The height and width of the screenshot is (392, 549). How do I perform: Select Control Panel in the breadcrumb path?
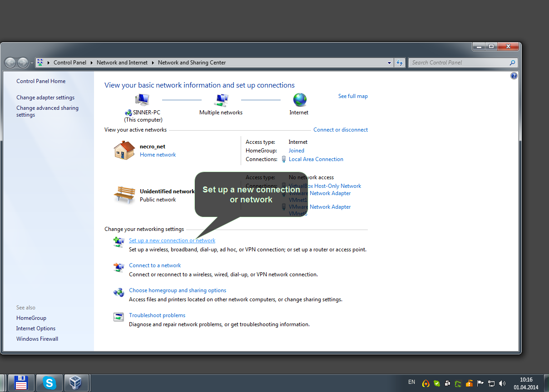click(70, 63)
